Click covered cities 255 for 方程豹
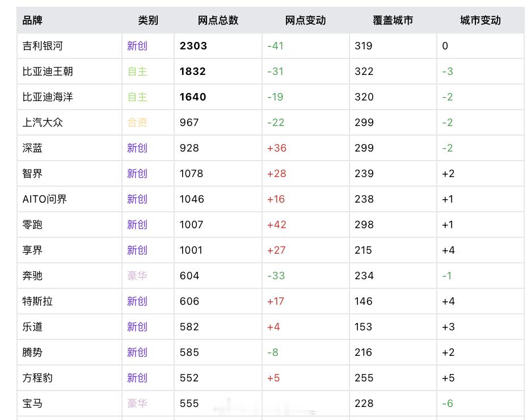Image resolution: width=531 pixels, height=420 pixels. pos(364,378)
